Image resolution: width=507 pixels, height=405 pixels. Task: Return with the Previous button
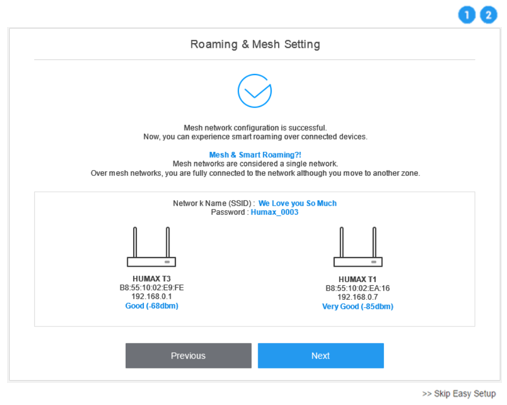(188, 356)
